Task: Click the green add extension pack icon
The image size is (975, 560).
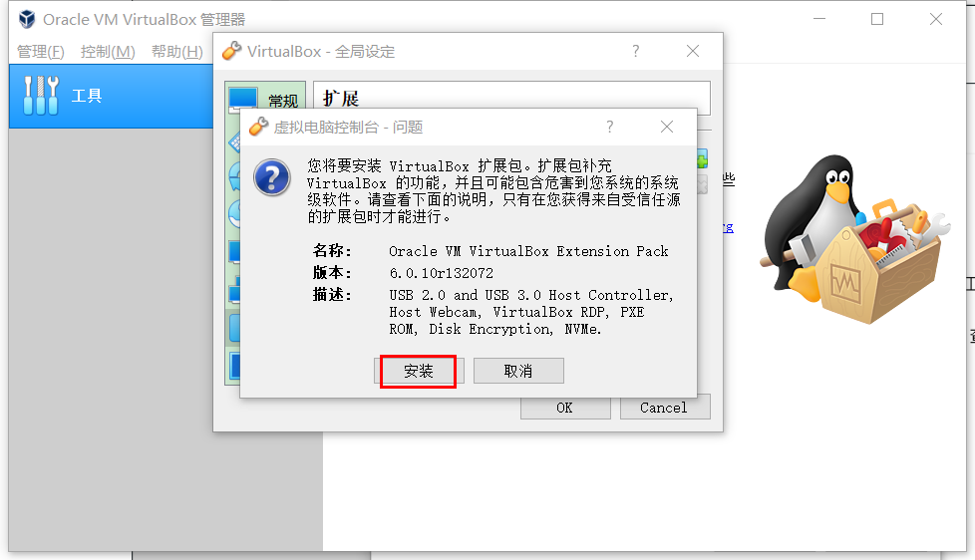Action: click(702, 158)
